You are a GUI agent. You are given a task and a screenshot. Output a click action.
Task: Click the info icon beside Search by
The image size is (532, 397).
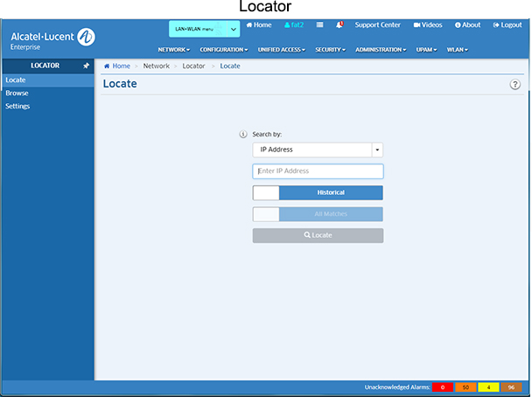243,135
